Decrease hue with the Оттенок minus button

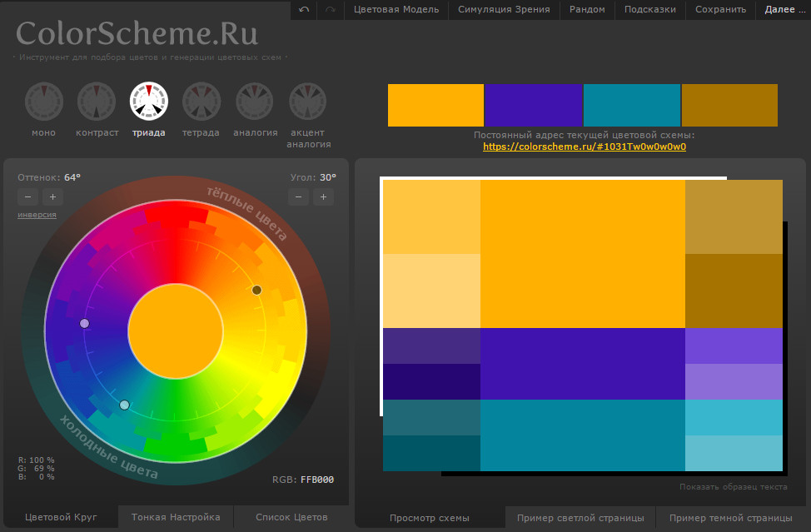(27, 197)
